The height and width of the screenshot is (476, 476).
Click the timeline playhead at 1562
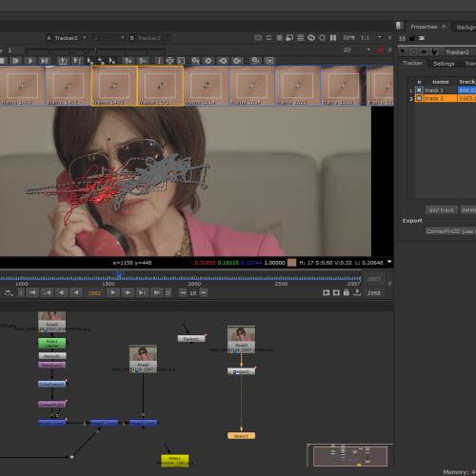point(119,274)
